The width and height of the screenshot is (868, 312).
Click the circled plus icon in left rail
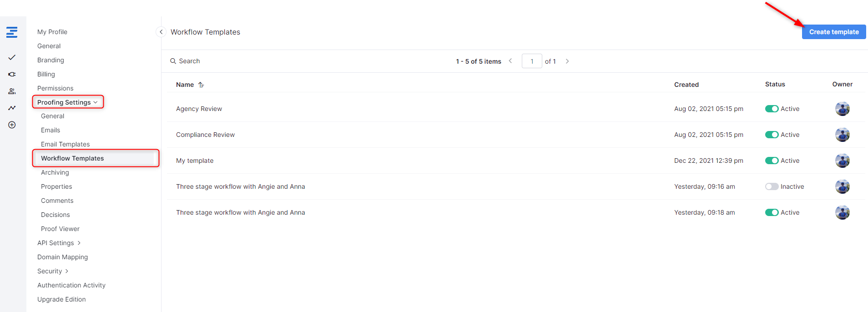coord(12,125)
